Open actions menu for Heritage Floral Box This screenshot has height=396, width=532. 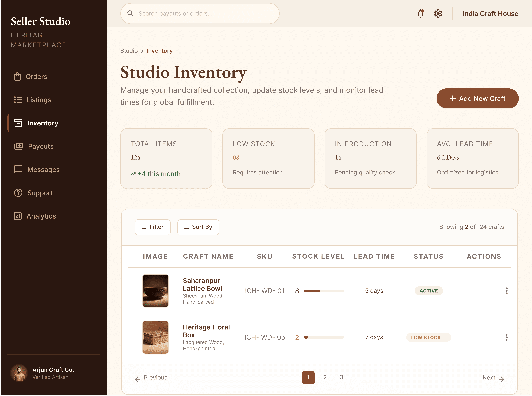(x=506, y=337)
